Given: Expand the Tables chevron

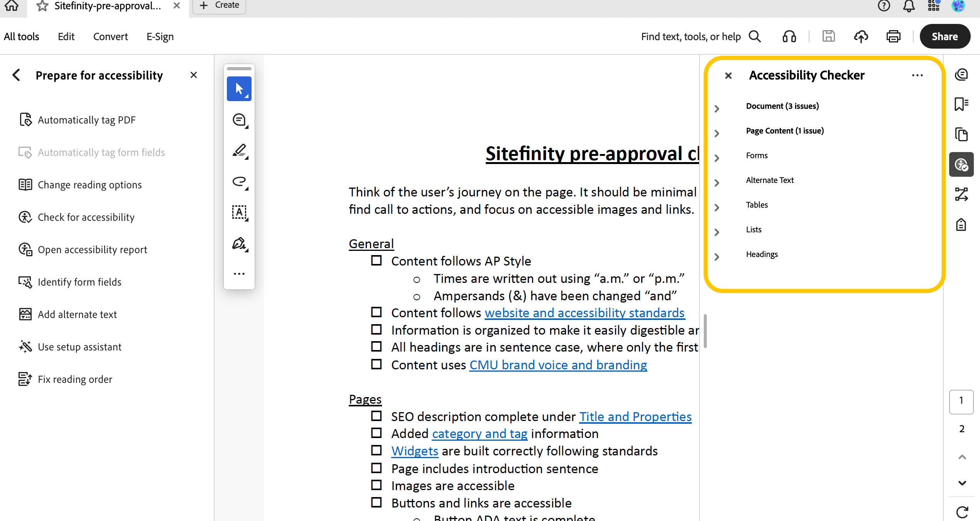Looking at the screenshot, I should click(x=717, y=208).
